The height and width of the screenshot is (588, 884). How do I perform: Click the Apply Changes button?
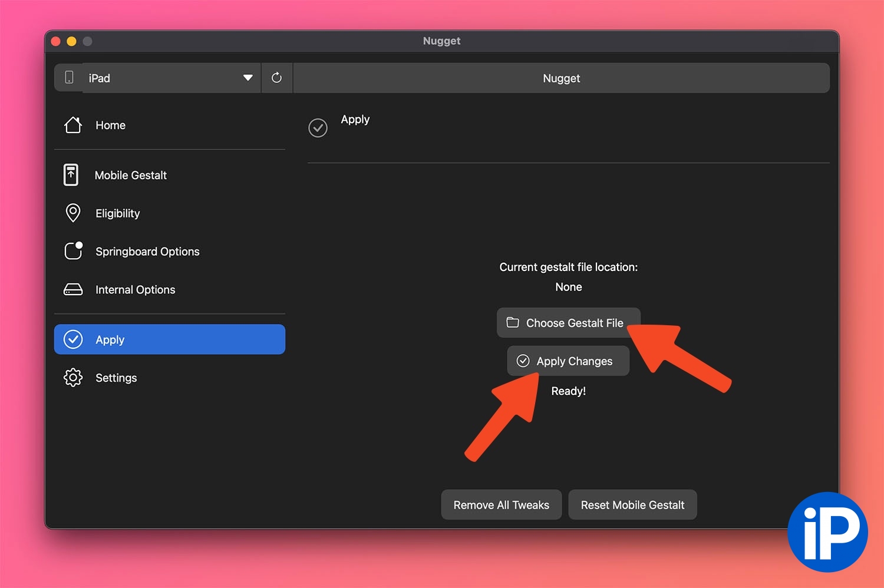[x=568, y=361]
